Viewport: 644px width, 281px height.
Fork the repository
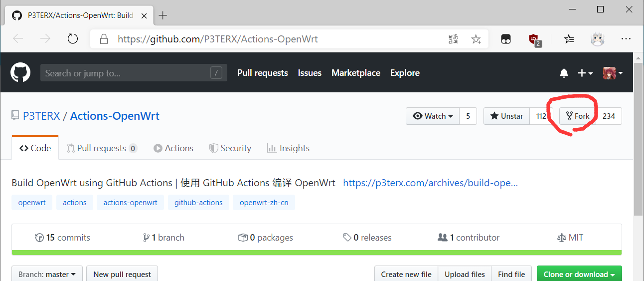tap(578, 116)
